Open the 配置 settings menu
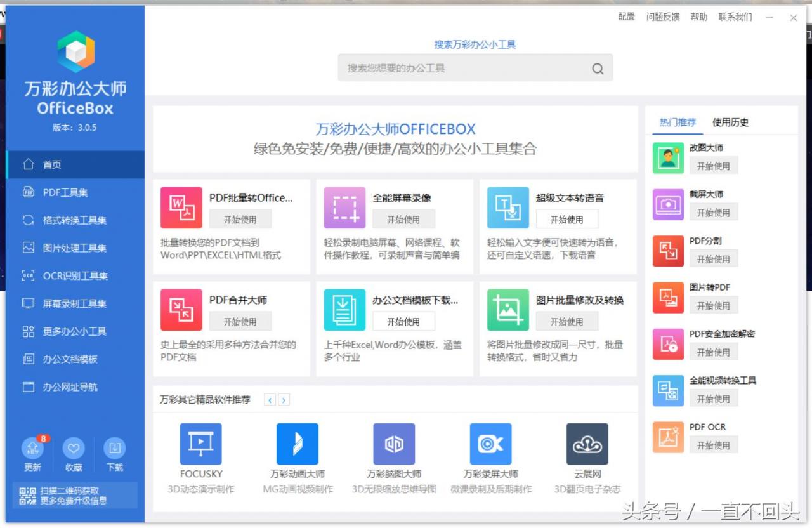Viewport: 812px width, 528px height. [x=625, y=16]
